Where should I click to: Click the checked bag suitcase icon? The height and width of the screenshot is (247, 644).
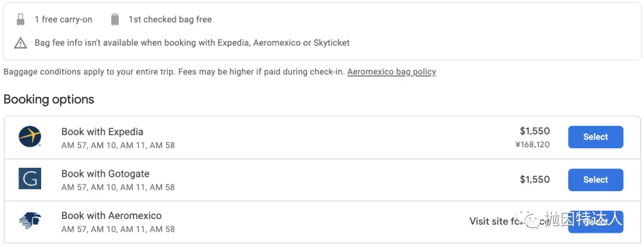pos(115,19)
